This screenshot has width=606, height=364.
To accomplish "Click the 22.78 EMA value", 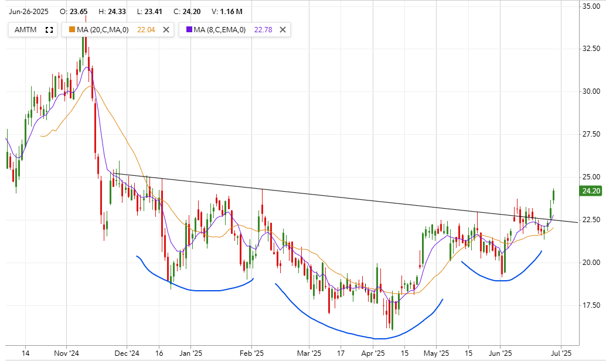I will tap(263, 30).
